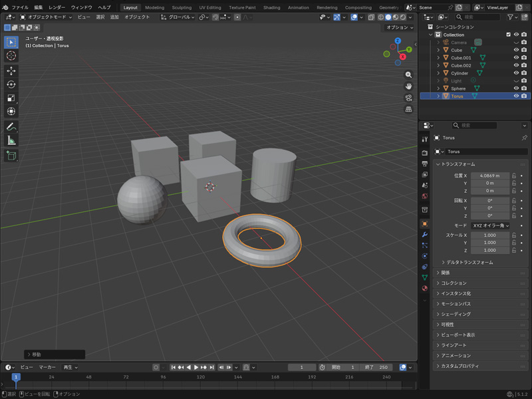The width and height of the screenshot is (532, 399).
Task: Click the outliner search field
Action: pos(478,17)
